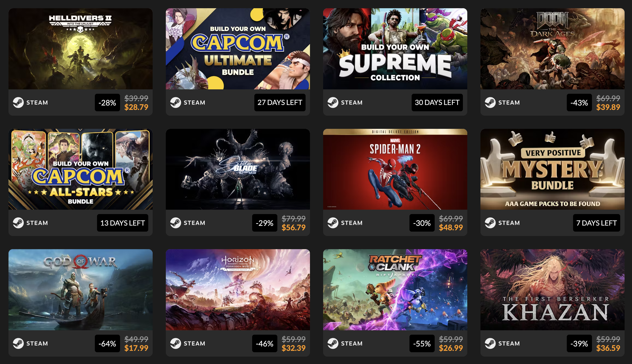Open the Very Positive Mystery Bundle banner

pyautogui.click(x=553, y=169)
